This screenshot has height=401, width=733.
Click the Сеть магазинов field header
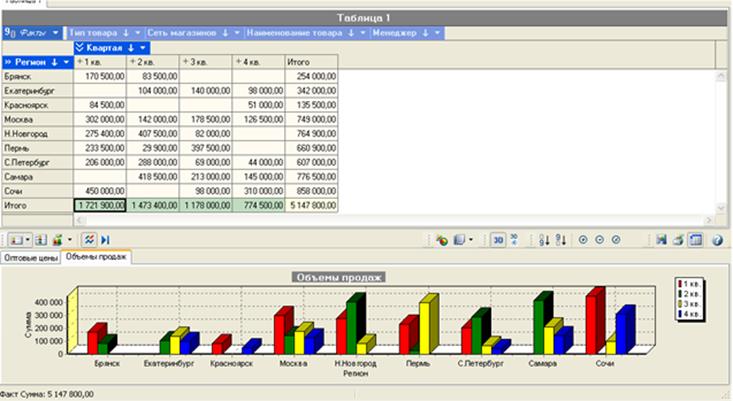point(180,33)
